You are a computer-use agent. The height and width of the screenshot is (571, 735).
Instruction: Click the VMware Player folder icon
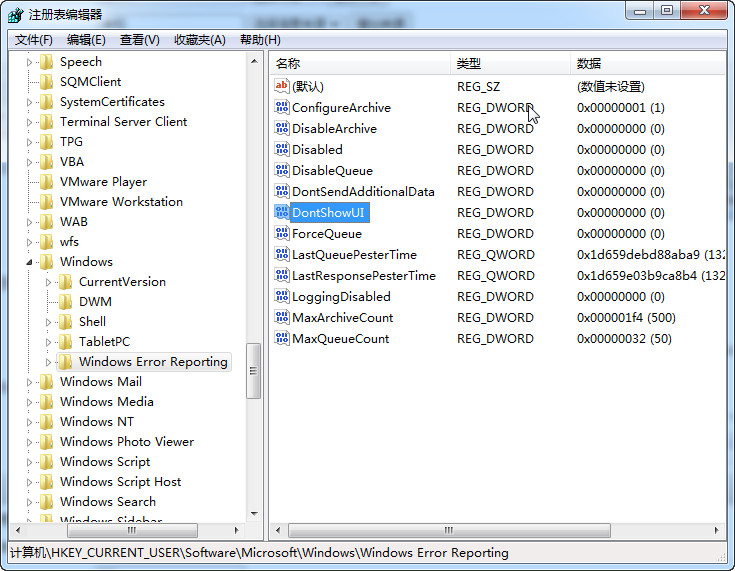tap(46, 182)
